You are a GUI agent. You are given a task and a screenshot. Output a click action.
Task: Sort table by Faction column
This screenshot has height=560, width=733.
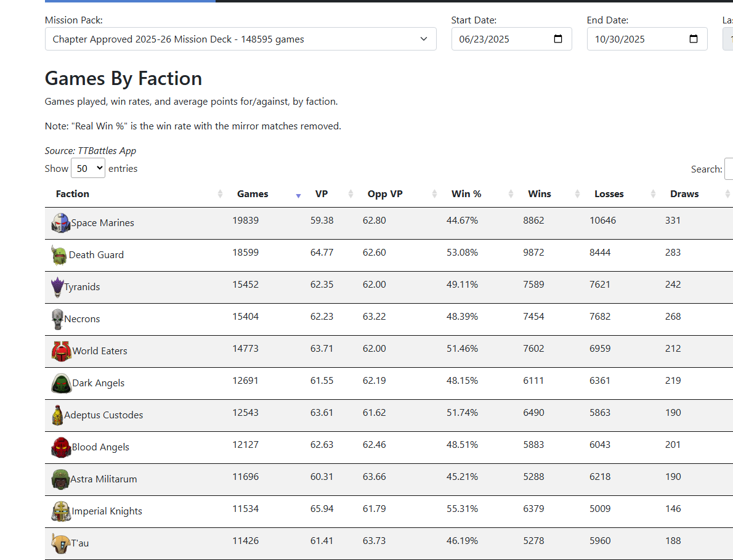[x=73, y=194]
